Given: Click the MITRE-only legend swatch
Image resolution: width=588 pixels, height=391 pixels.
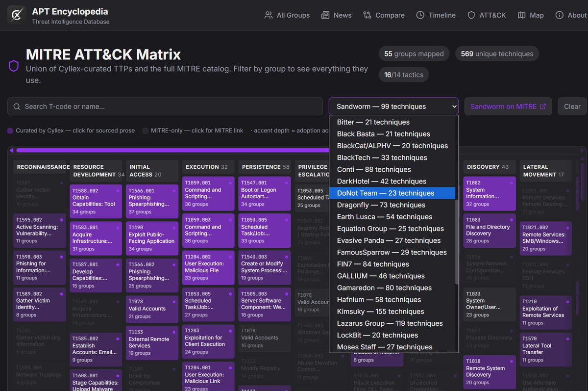Looking at the screenshot, I should (146, 130).
